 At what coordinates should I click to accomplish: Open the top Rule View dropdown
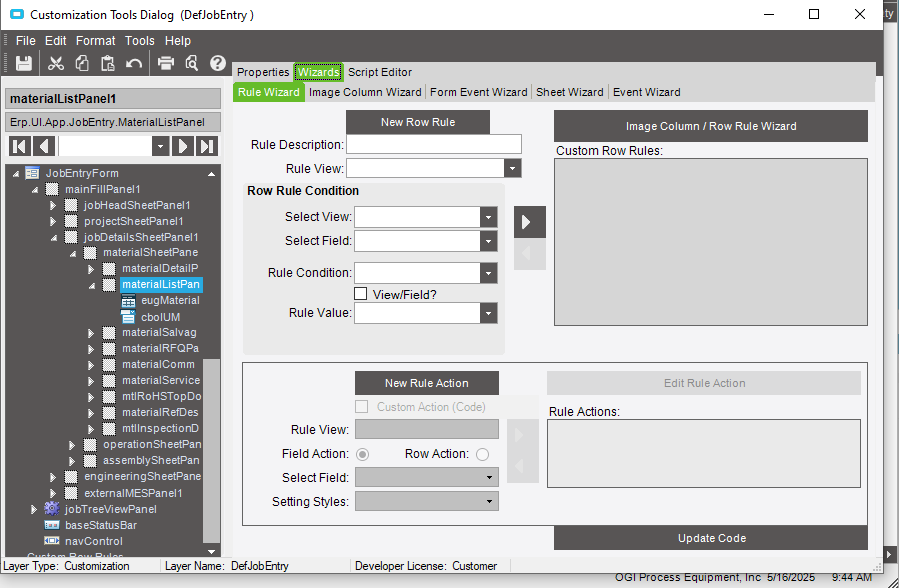(x=513, y=168)
